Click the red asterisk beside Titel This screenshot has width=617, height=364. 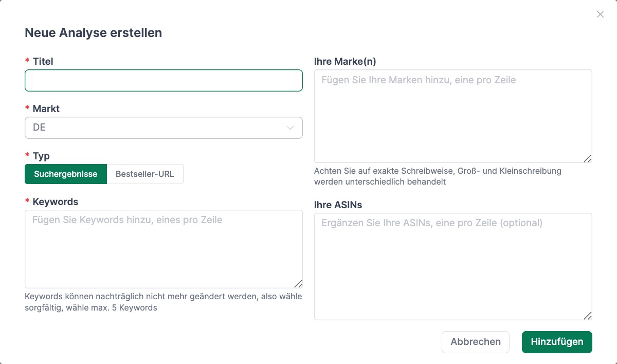pos(27,61)
